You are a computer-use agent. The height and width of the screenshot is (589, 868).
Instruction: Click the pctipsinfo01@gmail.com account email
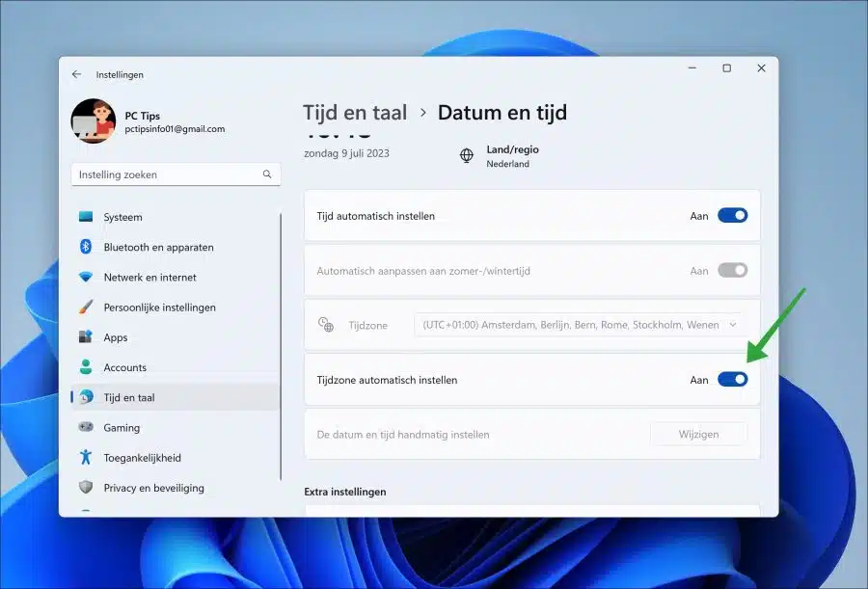pyautogui.click(x=175, y=129)
